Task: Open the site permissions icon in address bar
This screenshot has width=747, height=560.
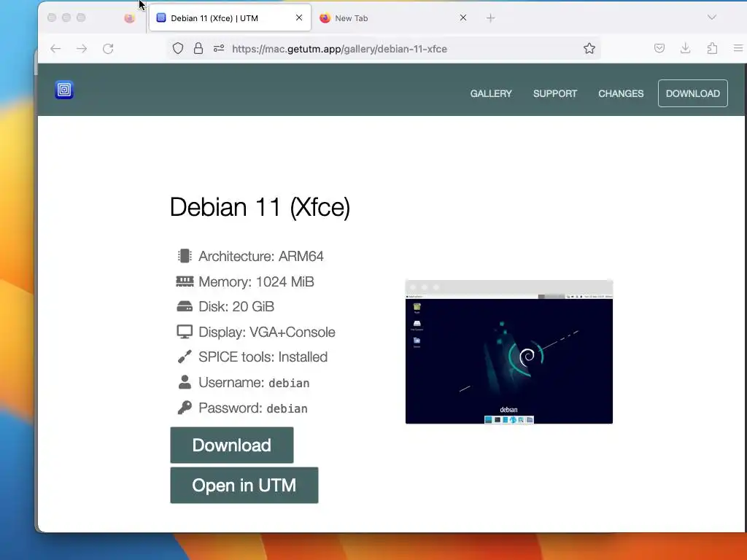Action: pos(219,49)
